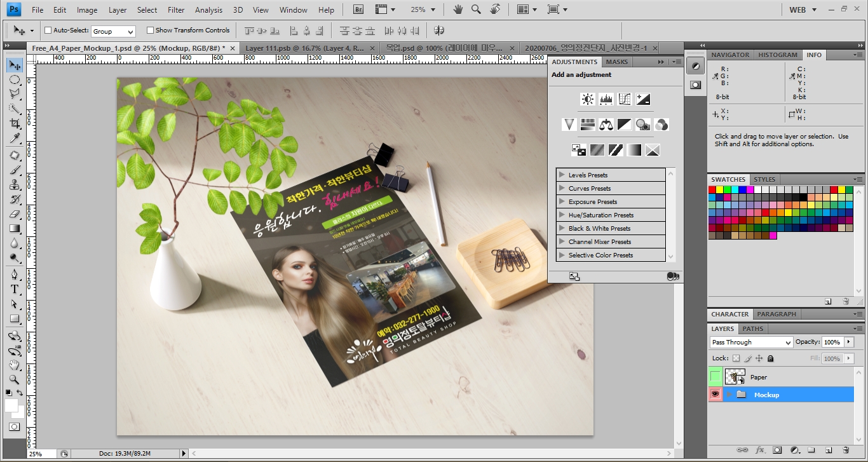Switch to the Paragraph tab
Viewport: 868px width, 462px height.
point(776,314)
